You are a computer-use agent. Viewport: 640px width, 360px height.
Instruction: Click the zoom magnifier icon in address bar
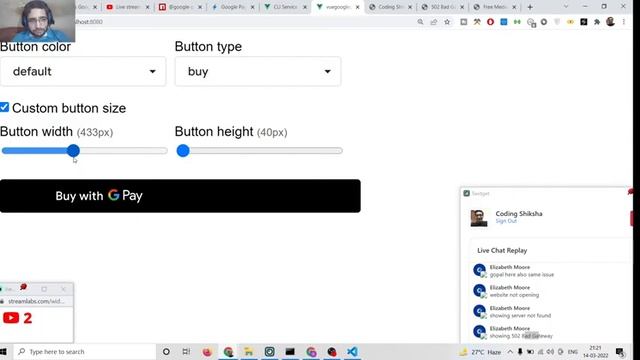pos(420,22)
